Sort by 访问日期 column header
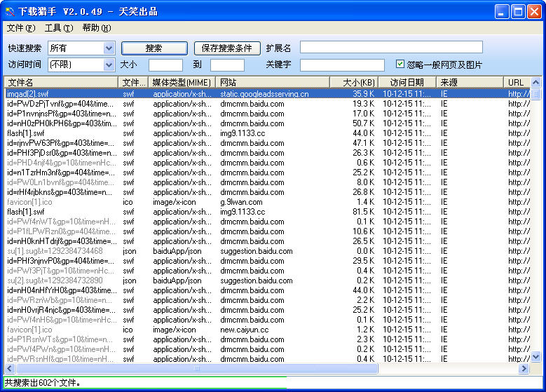 (x=407, y=83)
